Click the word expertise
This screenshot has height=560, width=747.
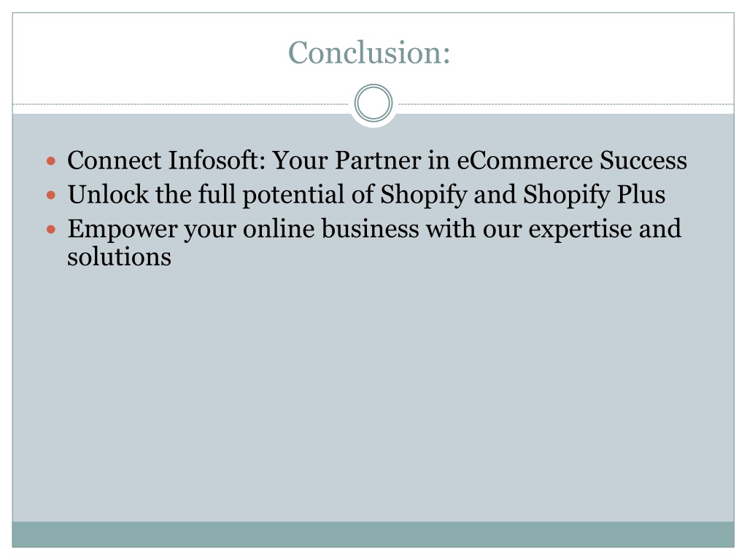coord(580,230)
